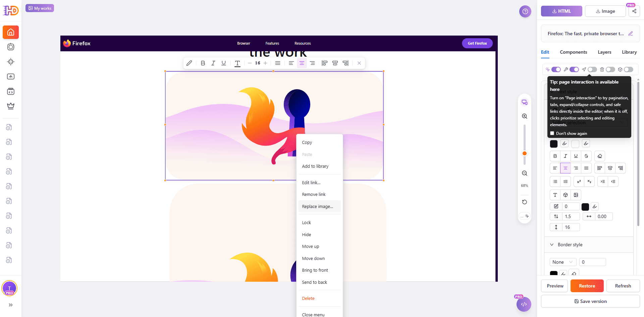The height and width of the screenshot is (317, 644).
Task: Choose Bring to front from context menu
Action: [320, 270]
